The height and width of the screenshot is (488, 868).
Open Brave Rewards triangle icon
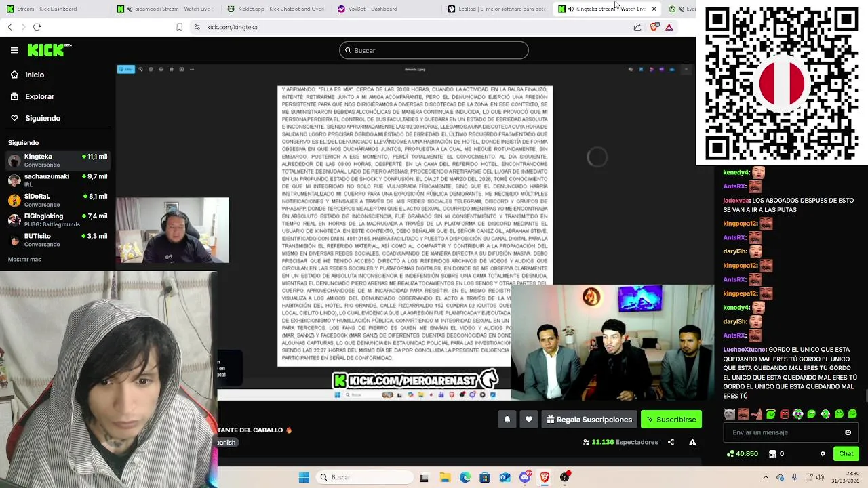coord(669,27)
